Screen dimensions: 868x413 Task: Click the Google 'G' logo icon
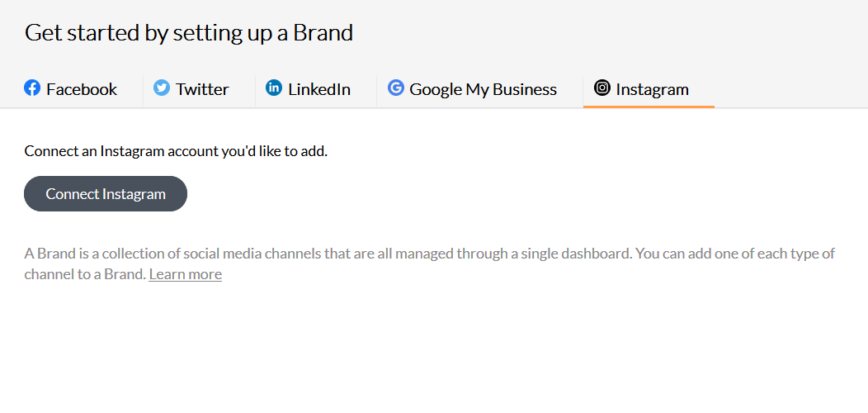[x=396, y=88]
